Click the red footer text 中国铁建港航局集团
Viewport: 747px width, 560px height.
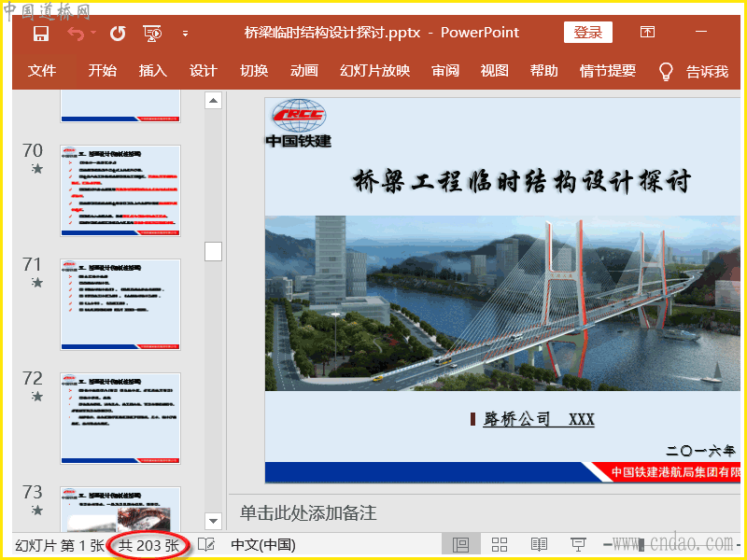(675, 472)
